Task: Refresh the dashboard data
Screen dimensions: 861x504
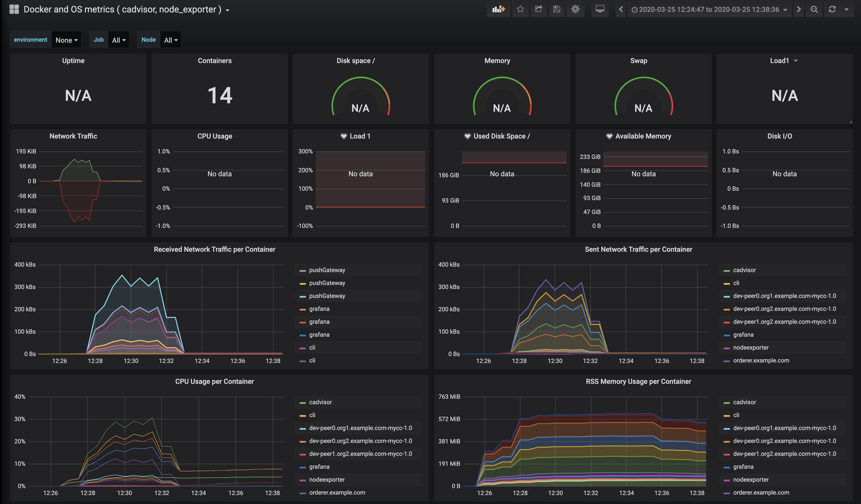Action: (832, 9)
